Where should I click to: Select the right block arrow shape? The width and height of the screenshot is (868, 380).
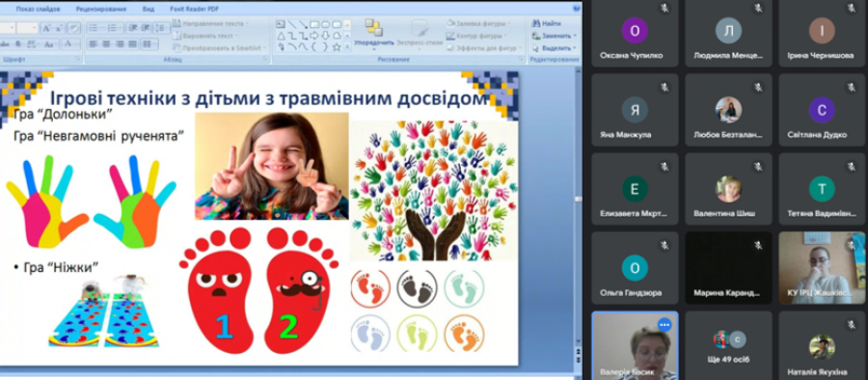(x=313, y=36)
